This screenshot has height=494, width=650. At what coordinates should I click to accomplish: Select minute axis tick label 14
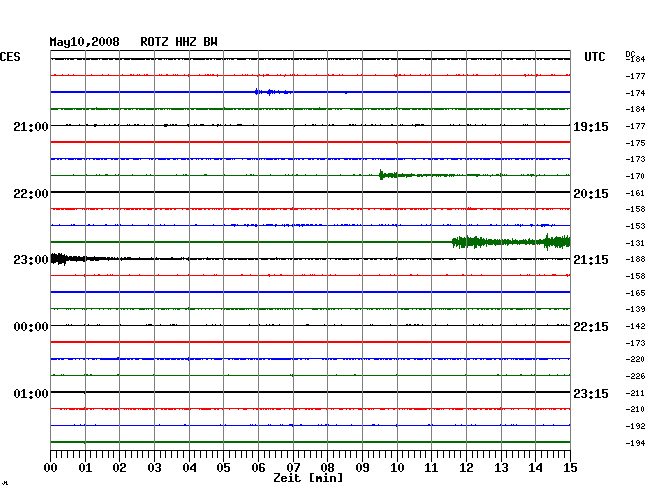(535, 468)
